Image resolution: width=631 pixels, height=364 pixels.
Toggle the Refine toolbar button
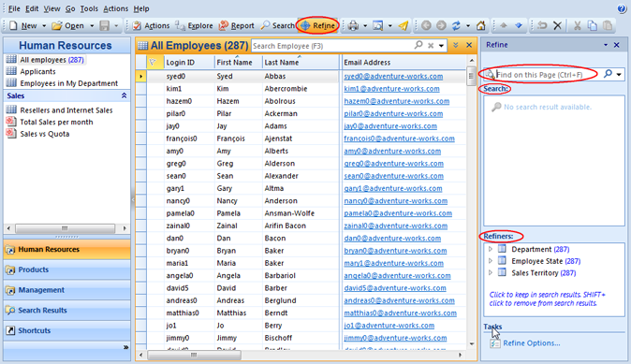point(318,26)
